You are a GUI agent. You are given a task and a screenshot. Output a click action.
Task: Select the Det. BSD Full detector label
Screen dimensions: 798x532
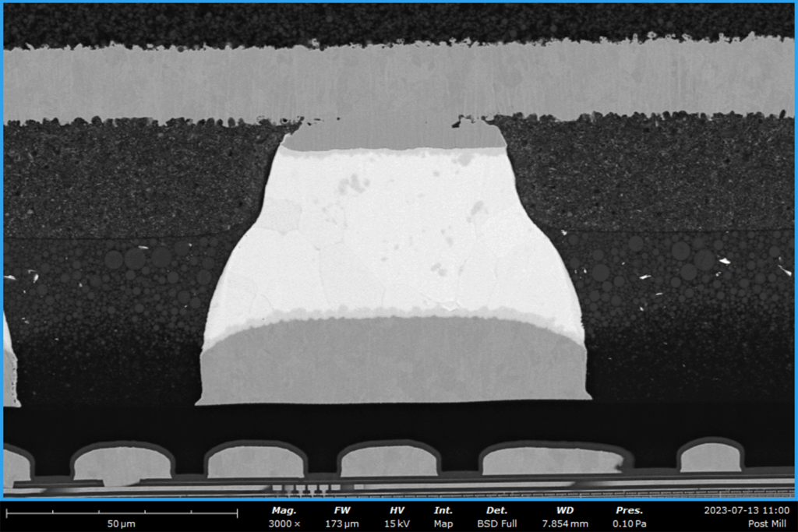pyautogui.click(x=496, y=523)
